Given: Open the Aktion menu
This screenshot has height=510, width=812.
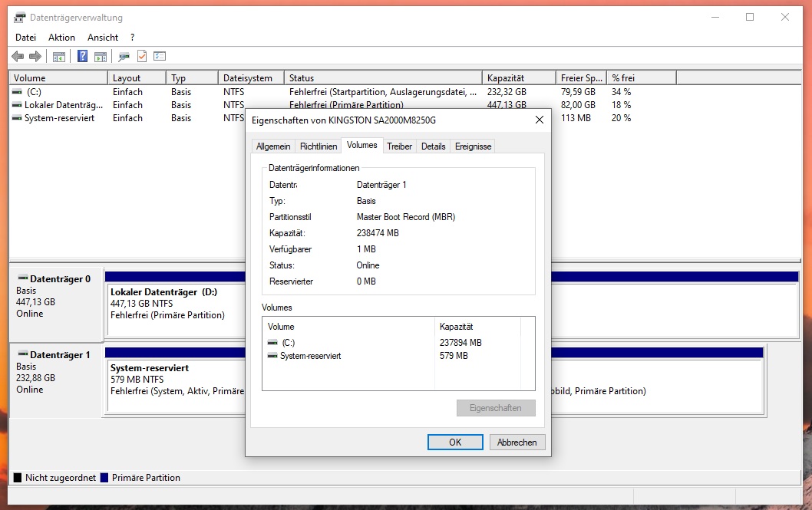Looking at the screenshot, I should point(61,38).
